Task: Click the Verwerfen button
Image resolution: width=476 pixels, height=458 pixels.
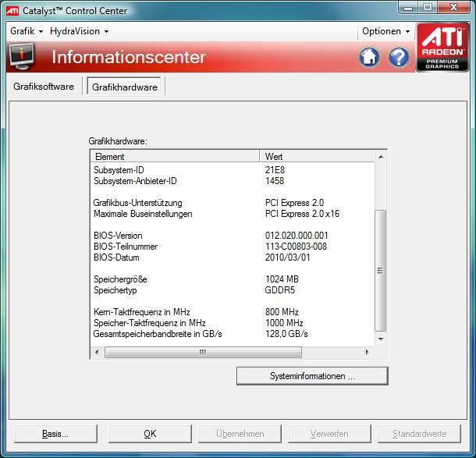Action: point(329,434)
